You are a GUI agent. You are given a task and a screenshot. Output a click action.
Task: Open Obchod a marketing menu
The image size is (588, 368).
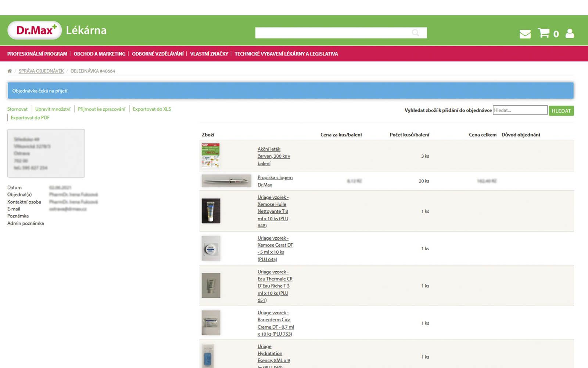[x=99, y=54]
